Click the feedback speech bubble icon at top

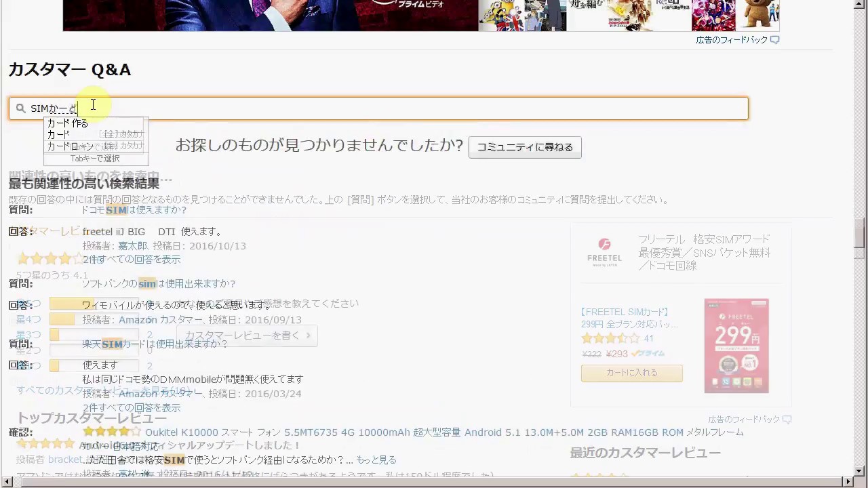tap(775, 40)
